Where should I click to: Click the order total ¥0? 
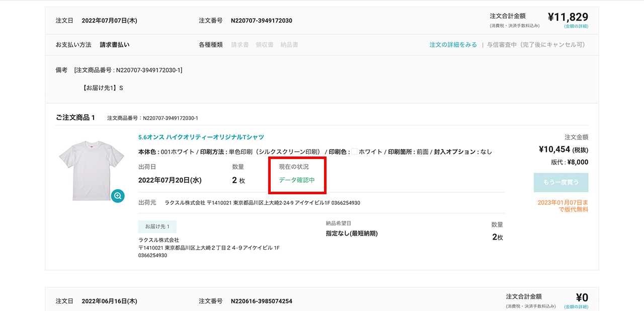[582, 297]
